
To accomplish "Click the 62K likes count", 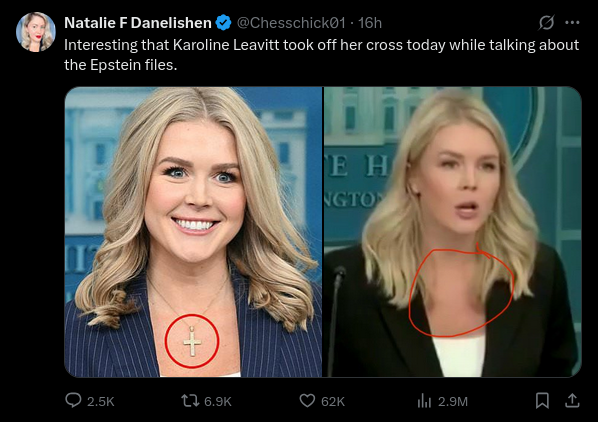I will [x=333, y=401].
